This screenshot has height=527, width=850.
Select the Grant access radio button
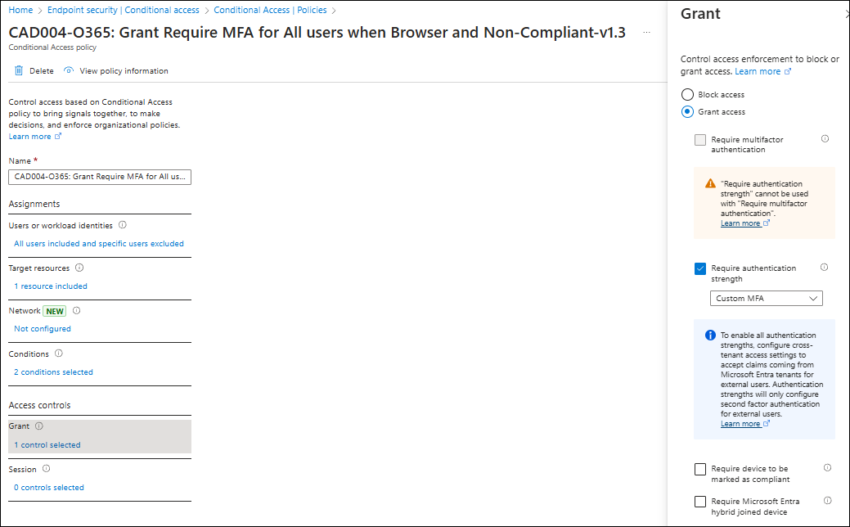pos(687,112)
